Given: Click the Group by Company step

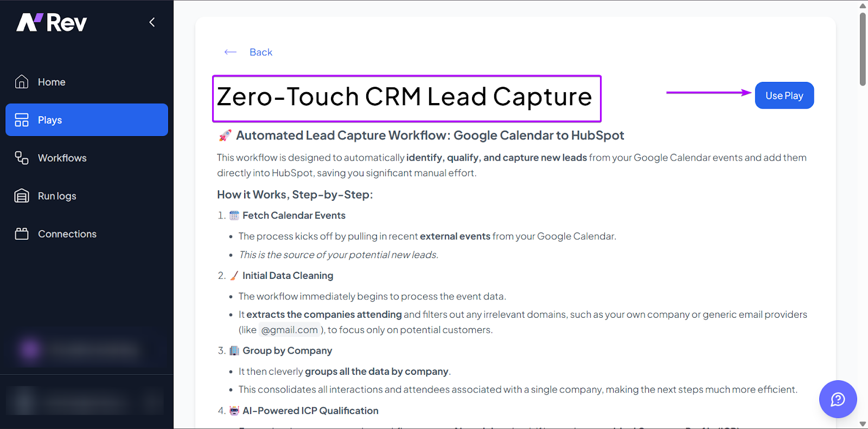Looking at the screenshot, I should point(288,351).
